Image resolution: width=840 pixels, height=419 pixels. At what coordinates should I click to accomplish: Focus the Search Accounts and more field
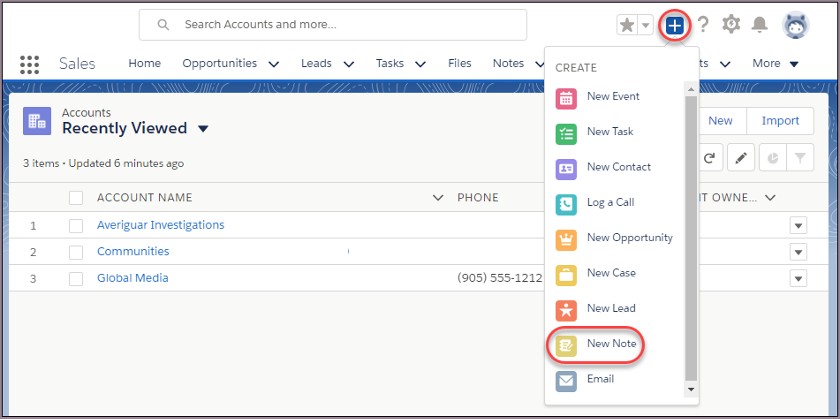click(x=333, y=25)
